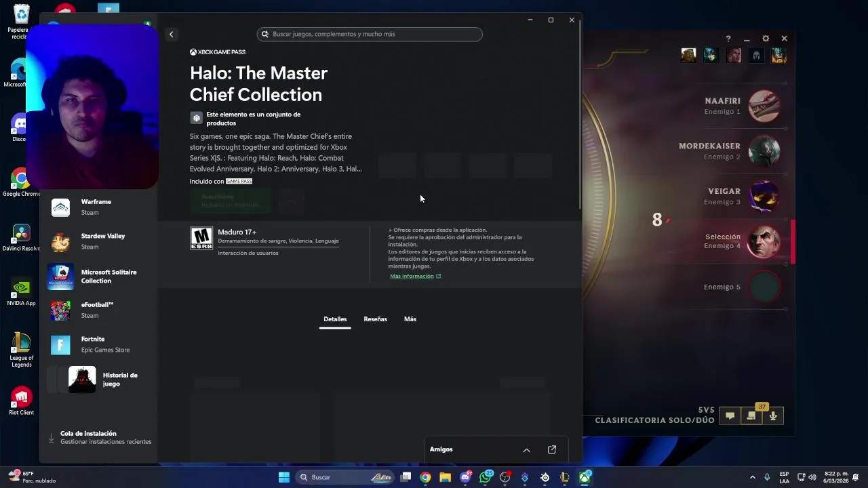Click first banned champion icon in League

[x=688, y=55]
